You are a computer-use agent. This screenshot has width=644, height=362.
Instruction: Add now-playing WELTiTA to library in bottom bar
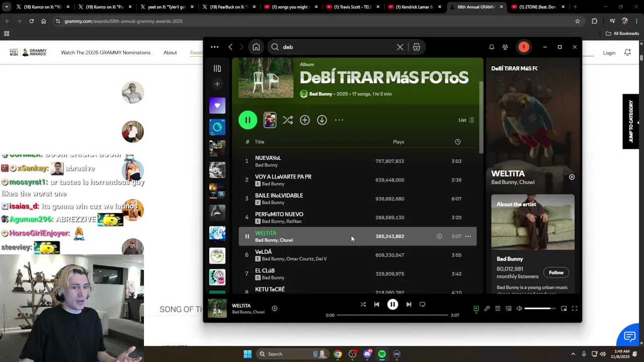pos(275,308)
